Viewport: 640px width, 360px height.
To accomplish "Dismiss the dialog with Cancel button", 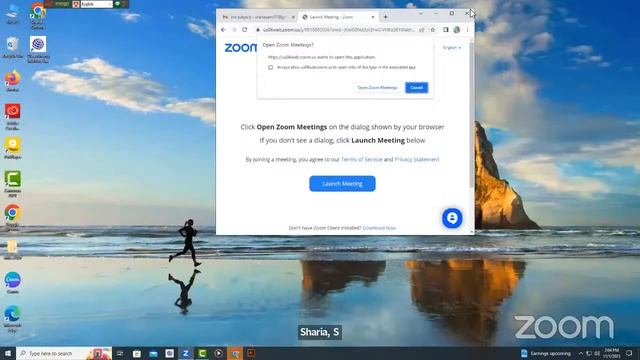I will pos(416,87).
